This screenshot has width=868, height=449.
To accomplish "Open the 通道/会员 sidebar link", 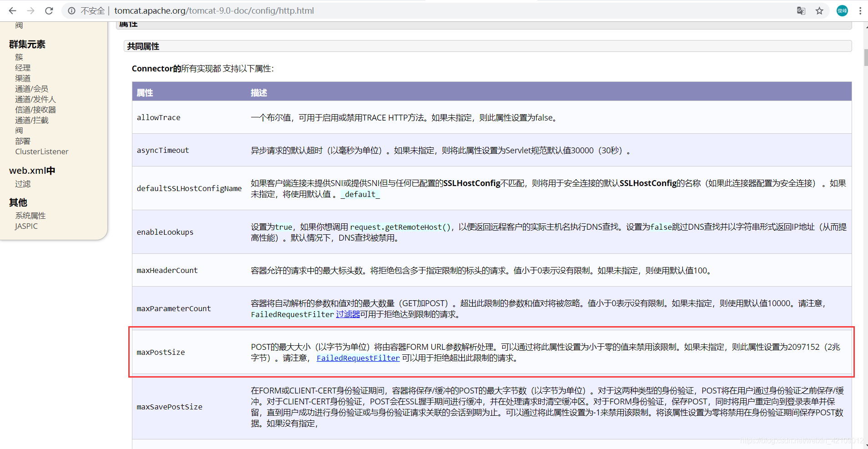I will pyautogui.click(x=31, y=89).
